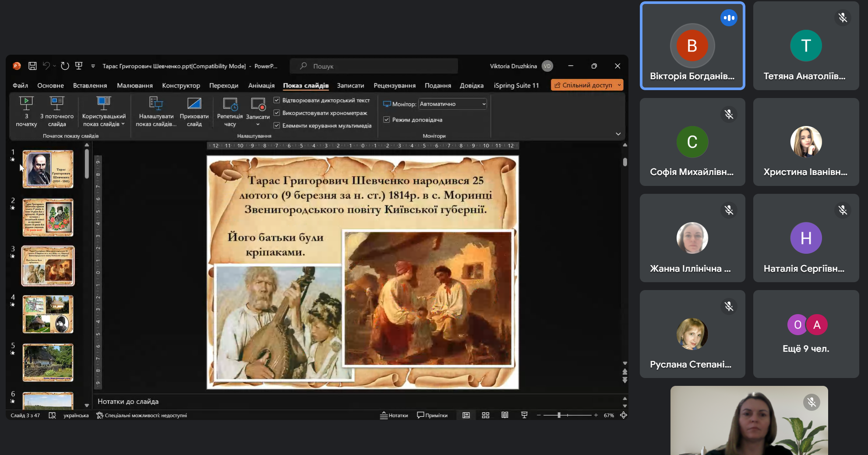Image resolution: width=868 pixels, height=455 pixels.
Task: Open the Ещё 9 чел. participants tile
Action: point(806,334)
